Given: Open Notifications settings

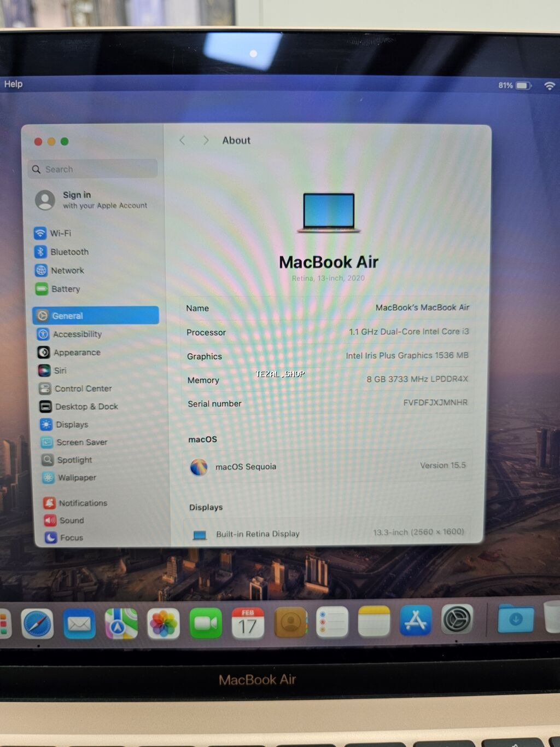Looking at the screenshot, I should point(83,503).
